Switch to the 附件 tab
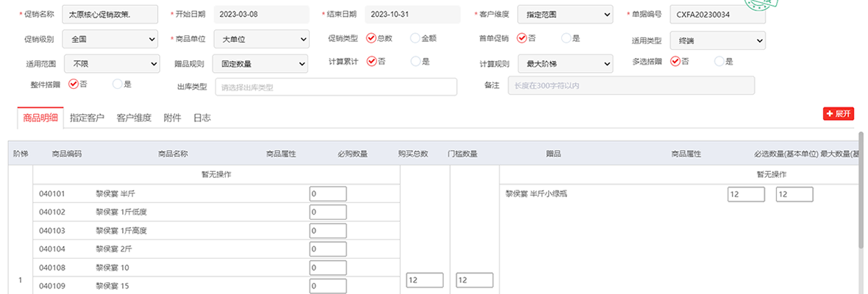This screenshot has width=868, height=294. click(172, 118)
